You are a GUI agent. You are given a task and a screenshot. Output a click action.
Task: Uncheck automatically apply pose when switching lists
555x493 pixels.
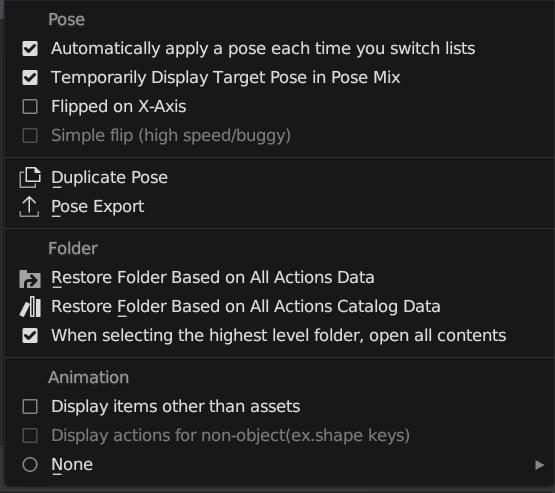point(30,48)
